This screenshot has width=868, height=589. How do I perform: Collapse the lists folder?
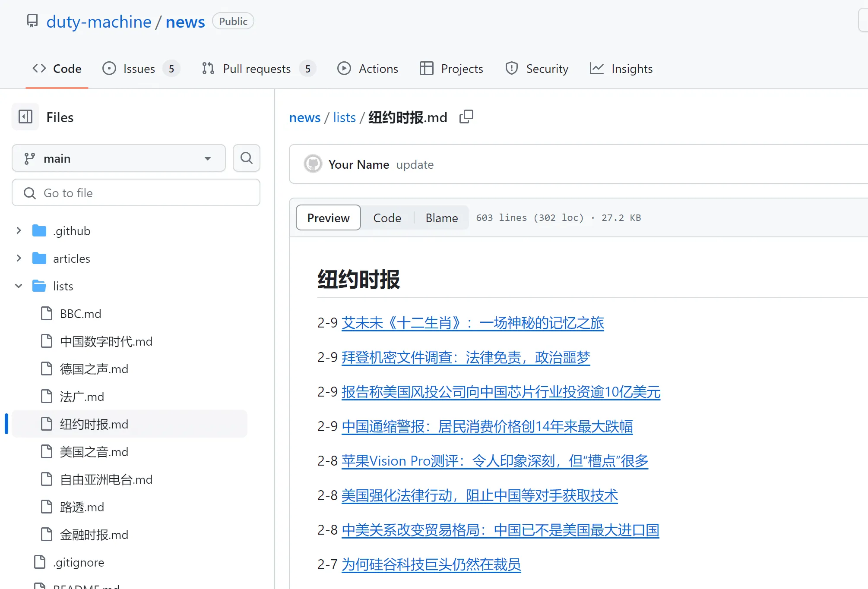19,286
